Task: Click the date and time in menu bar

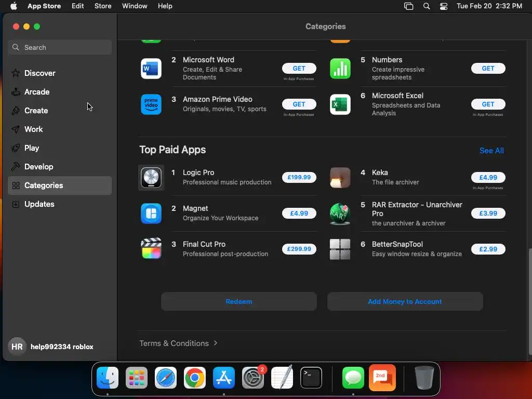Action: (x=489, y=6)
